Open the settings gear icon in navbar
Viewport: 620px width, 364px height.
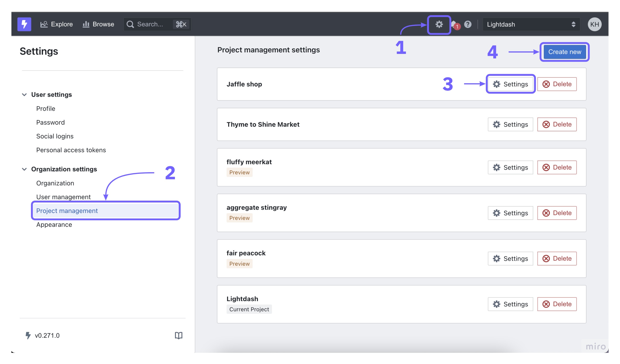(439, 24)
